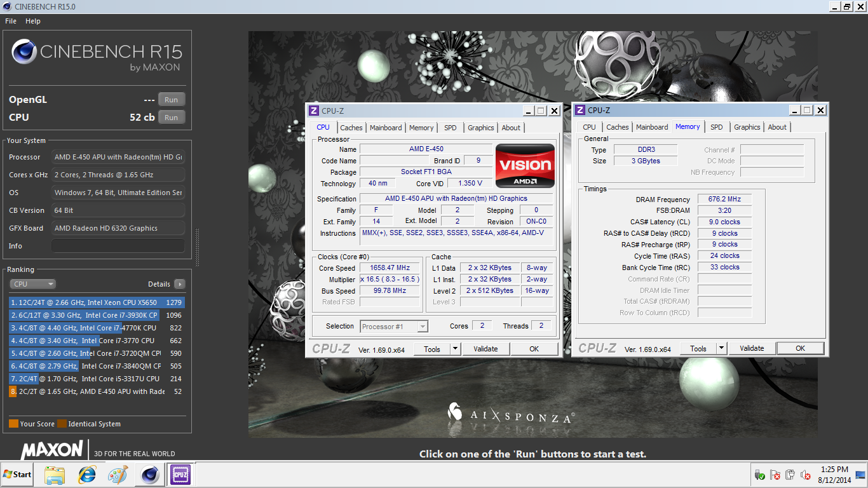The image size is (868, 488).
Task: Open the Mainboard tab in right CPU-Z window
Action: [652, 127]
